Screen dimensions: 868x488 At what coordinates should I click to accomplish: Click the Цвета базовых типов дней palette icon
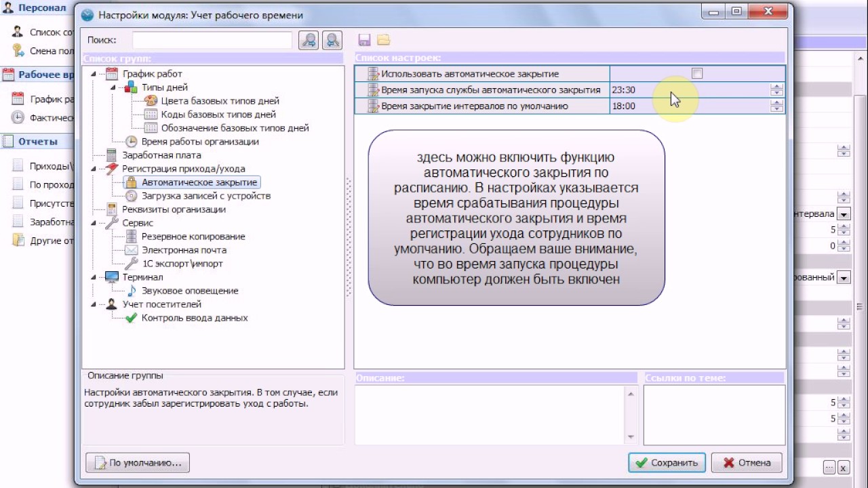pyautogui.click(x=151, y=101)
